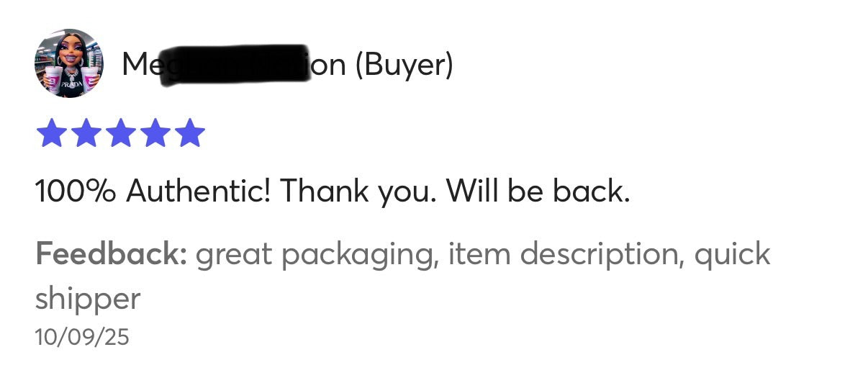
Task: Click the "Will be back." sentence
Action: pyautogui.click(x=538, y=191)
